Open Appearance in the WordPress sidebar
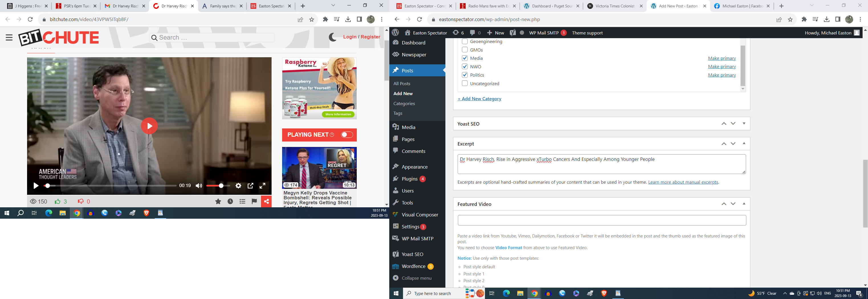Viewport: 868px width, 299px height. (414, 167)
